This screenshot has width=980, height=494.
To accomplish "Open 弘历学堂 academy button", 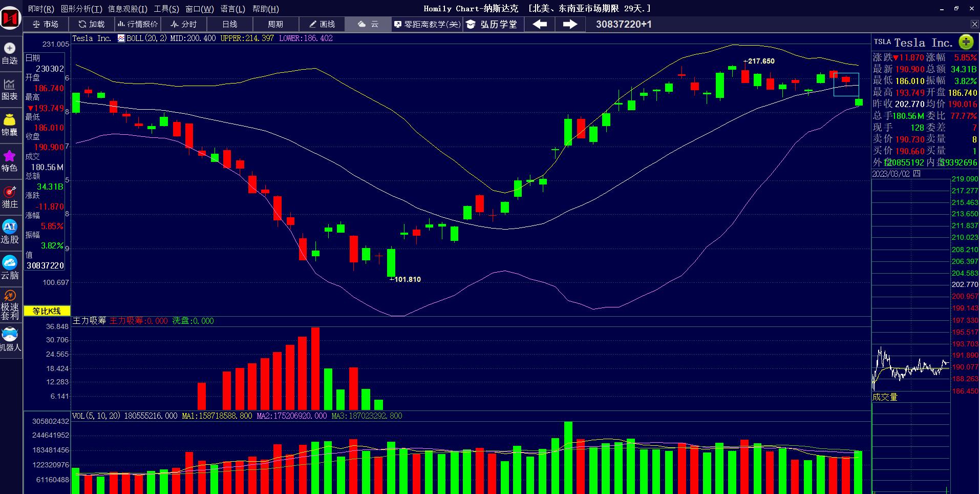I will [x=493, y=24].
